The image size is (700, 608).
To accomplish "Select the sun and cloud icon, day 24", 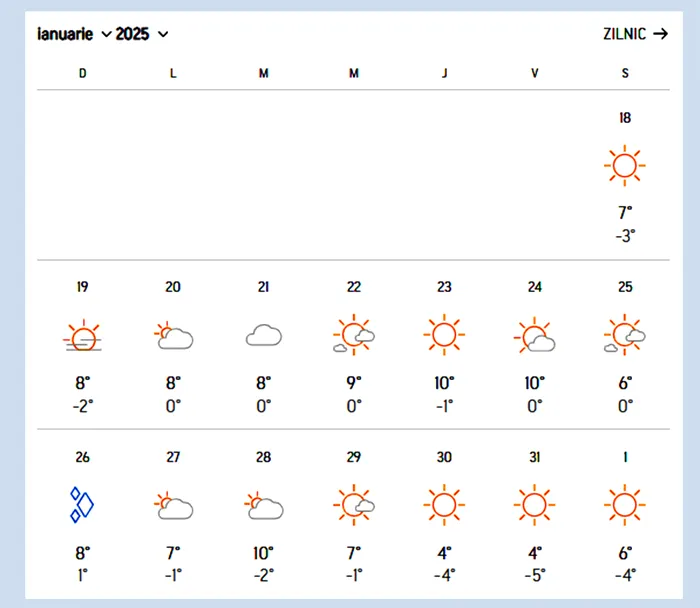I will pos(534,337).
